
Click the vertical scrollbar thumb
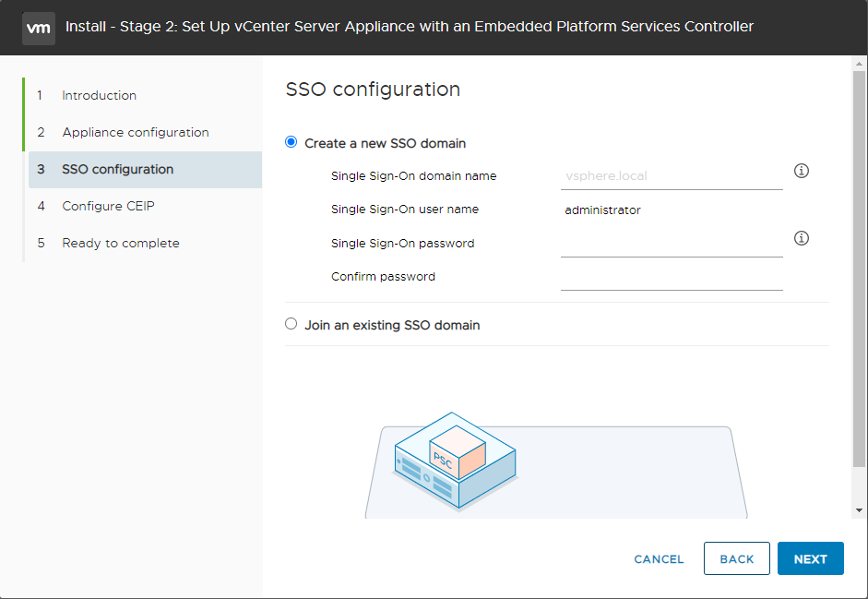coord(859,269)
